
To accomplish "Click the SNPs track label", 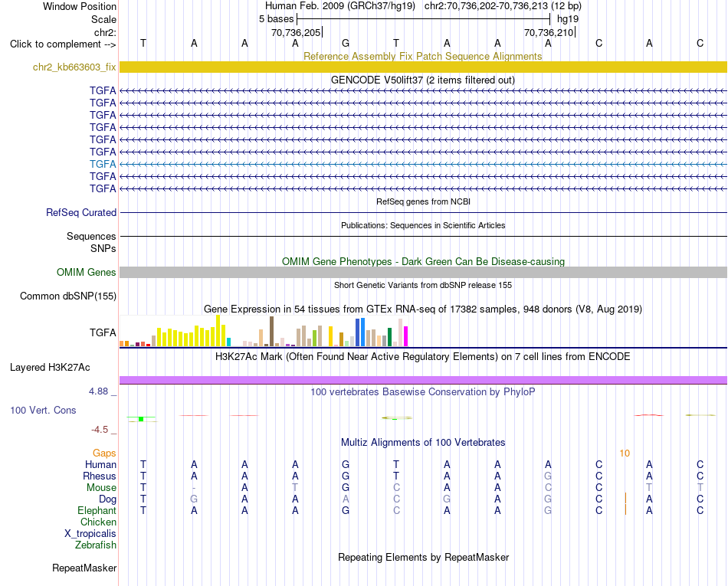I will 103,249.
